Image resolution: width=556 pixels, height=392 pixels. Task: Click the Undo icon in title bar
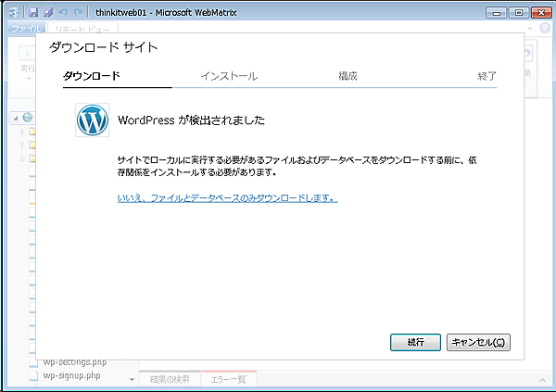(63, 12)
